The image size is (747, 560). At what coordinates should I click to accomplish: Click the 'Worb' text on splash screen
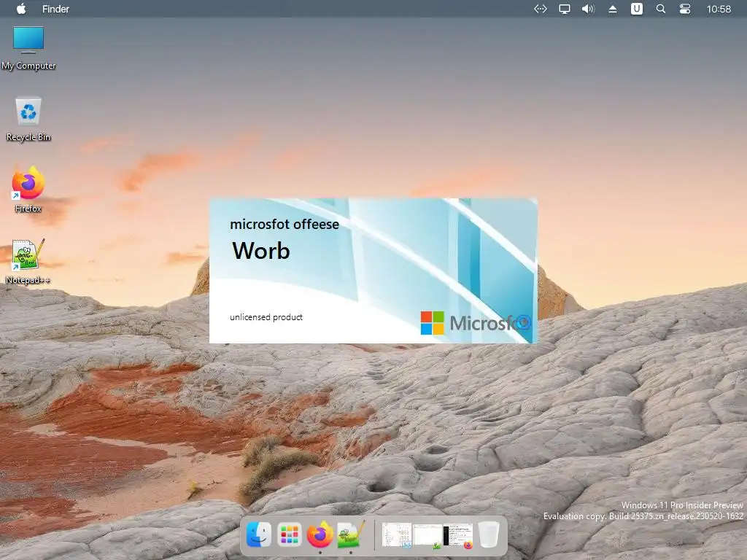[x=261, y=251]
